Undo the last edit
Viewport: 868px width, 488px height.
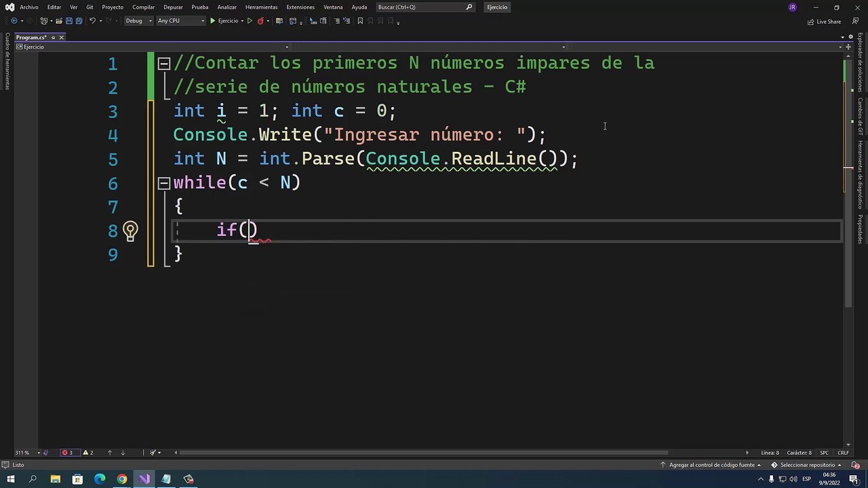[x=92, y=21]
